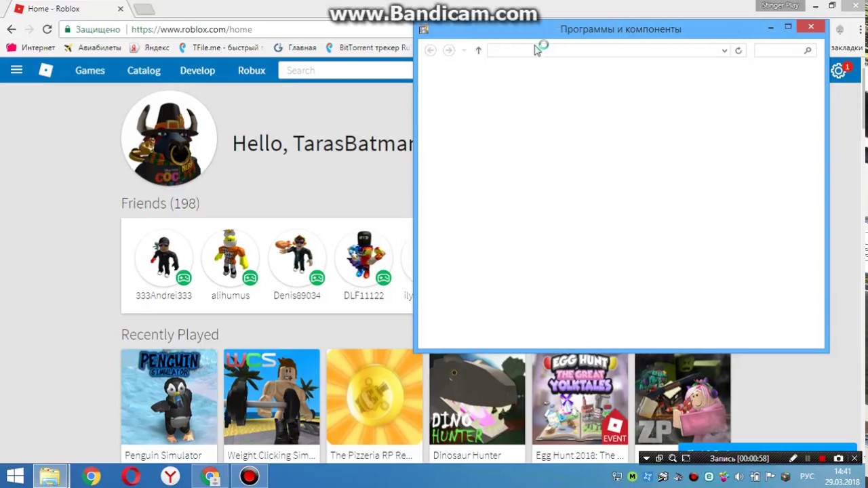The width and height of the screenshot is (868, 488).
Task: Open friend DLF11122's profile
Action: [363, 265]
